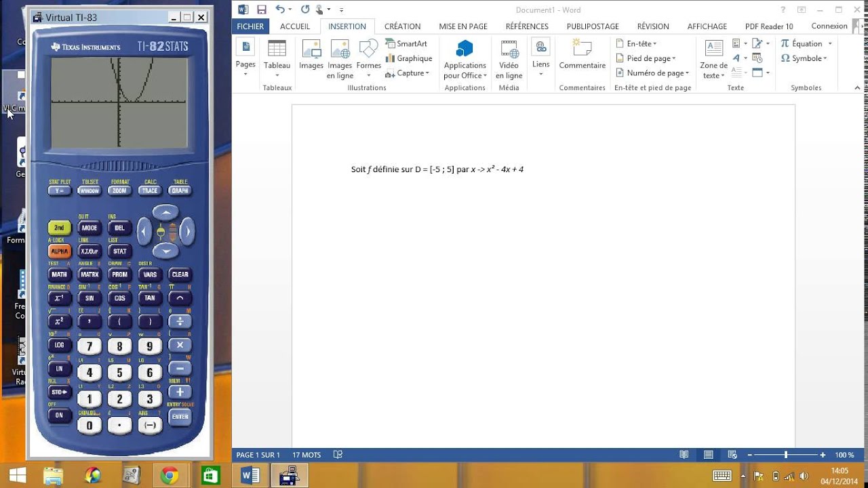Switch to the RÉVISION tab
Screen dimensions: 868x488
653,26
